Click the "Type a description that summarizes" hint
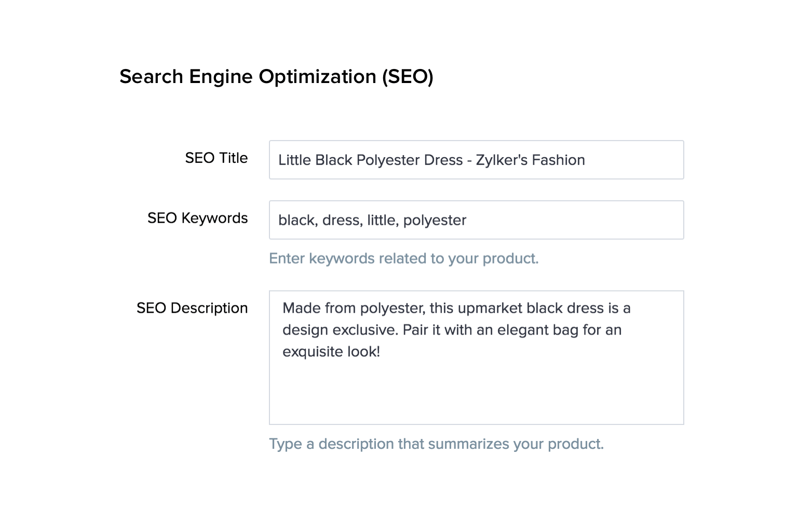Image resolution: width=812 pixels, height=523 pixels. pyautogui.click(x=436, y=444)
